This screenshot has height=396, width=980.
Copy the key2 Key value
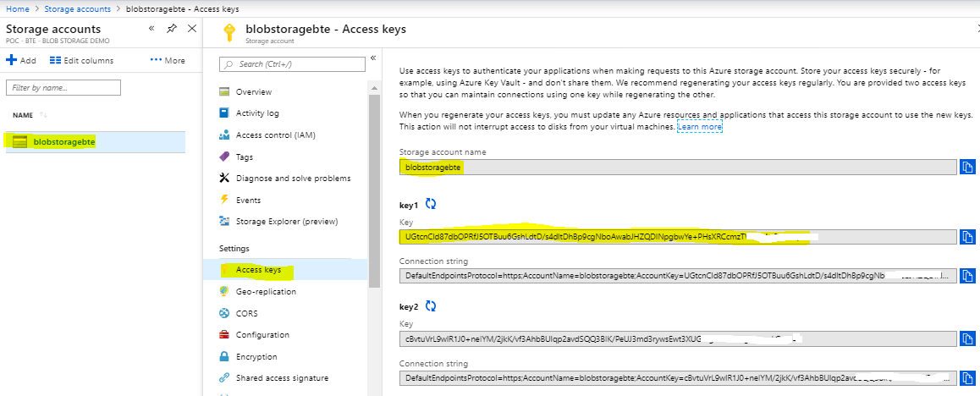[x=967, y=339]
